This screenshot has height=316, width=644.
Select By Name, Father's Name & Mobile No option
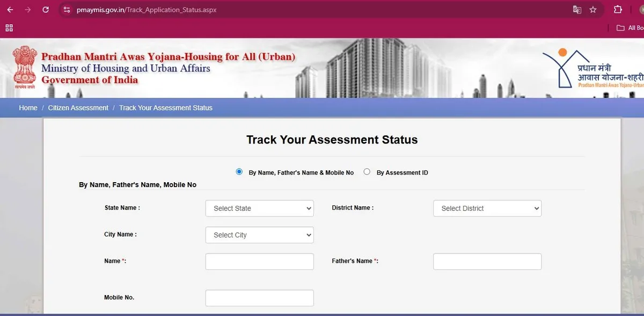[x=239, y=172]
